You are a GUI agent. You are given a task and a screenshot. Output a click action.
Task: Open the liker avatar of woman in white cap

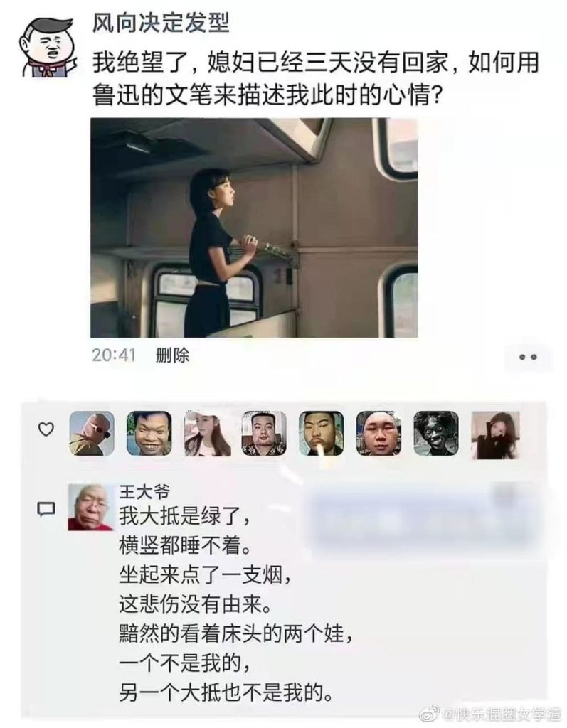coord(207,434)
